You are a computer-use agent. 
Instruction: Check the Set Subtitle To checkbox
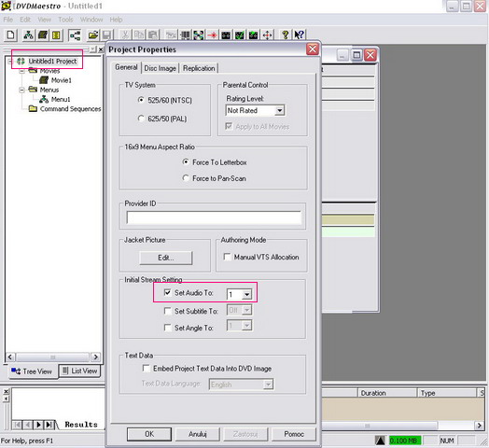coord(167,311)
